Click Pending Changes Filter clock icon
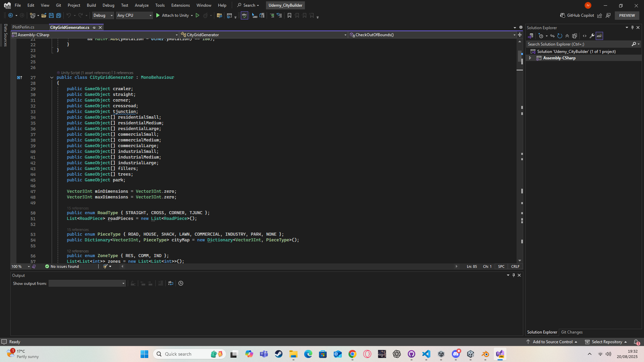The image size is (644, 362). pos(541,36)
